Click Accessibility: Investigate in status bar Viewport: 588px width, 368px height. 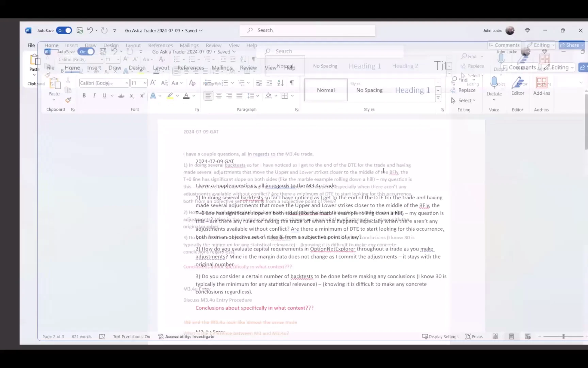point(186,337)
